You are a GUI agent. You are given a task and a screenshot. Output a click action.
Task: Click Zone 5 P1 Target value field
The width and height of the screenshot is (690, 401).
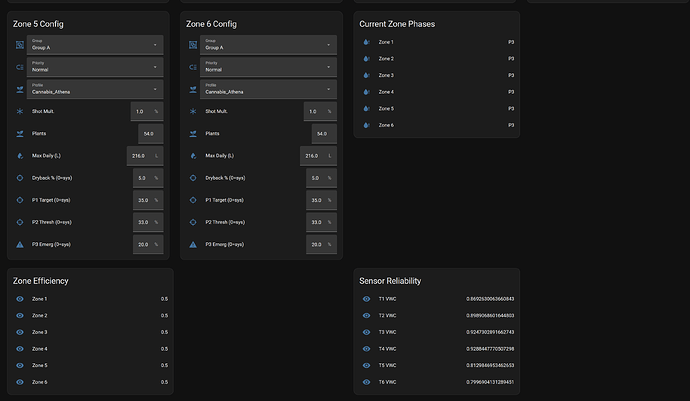click(148, 200)
